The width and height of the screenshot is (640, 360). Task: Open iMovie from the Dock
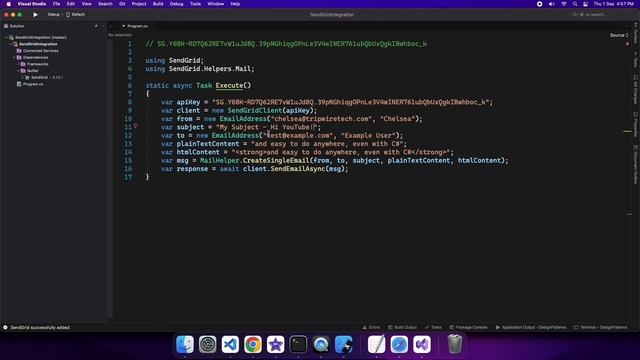pyautogui.click(x=276, y=344)
